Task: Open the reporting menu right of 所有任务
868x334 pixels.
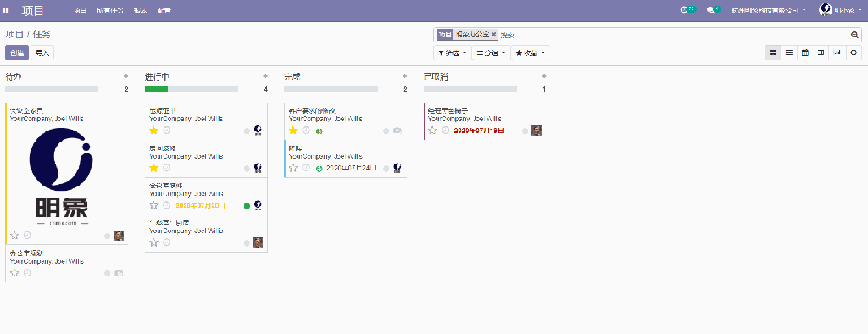Action: pyautogui.click(x=140, y=10)
